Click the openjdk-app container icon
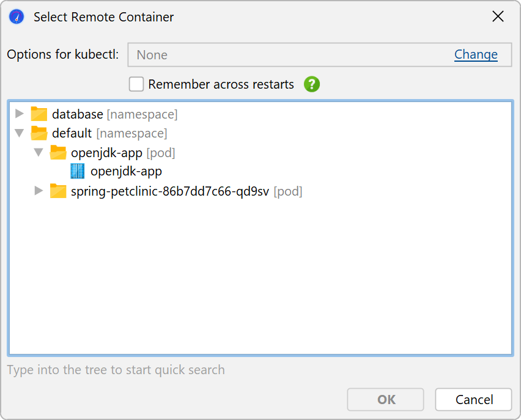Image resolution: width=521 pixels, height=420 pixels. (78, 172)
